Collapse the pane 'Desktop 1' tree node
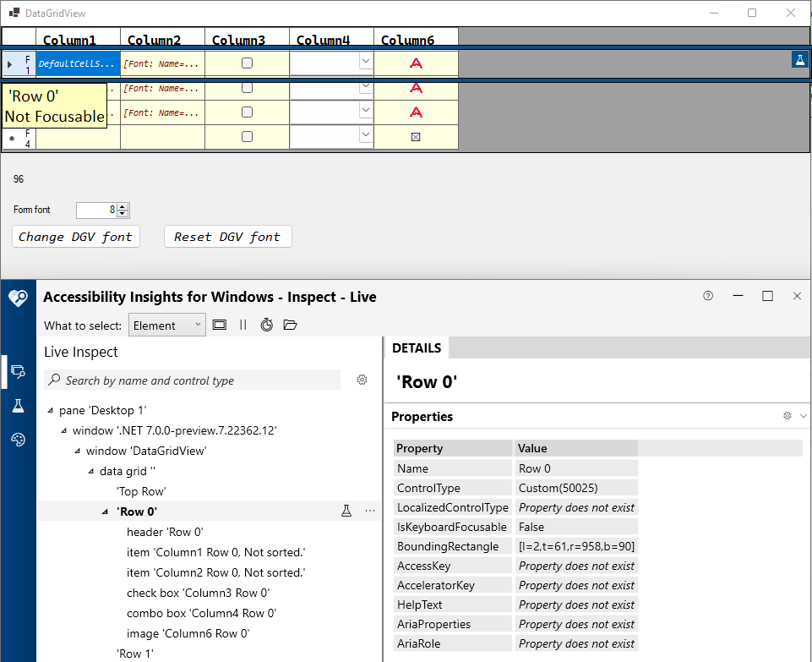Screen dimensions: 812x662 point(50,410)
